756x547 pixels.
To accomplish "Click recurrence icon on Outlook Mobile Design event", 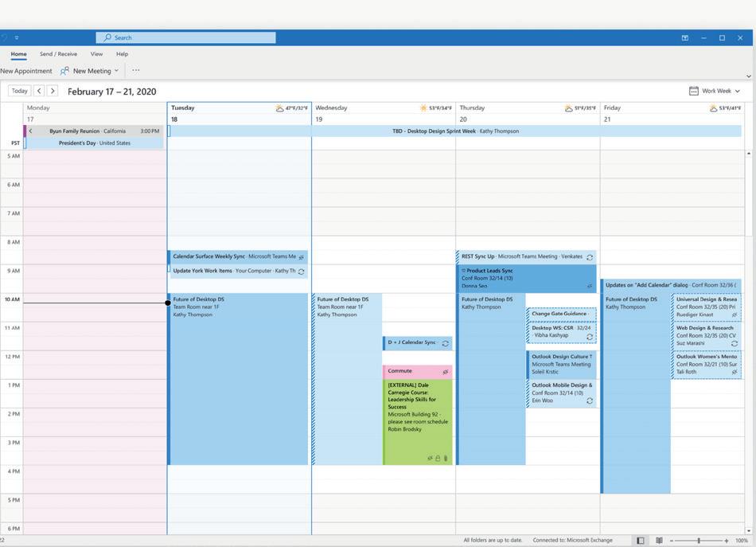I will [590, 400].
